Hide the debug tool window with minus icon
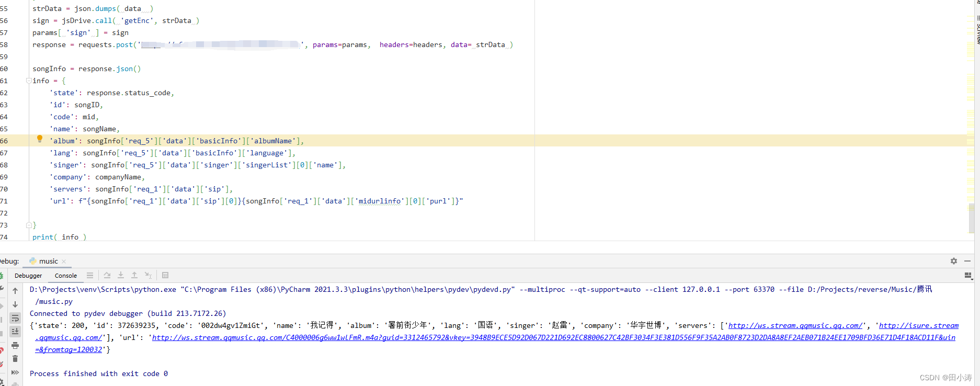 click(x=967, y=261)
